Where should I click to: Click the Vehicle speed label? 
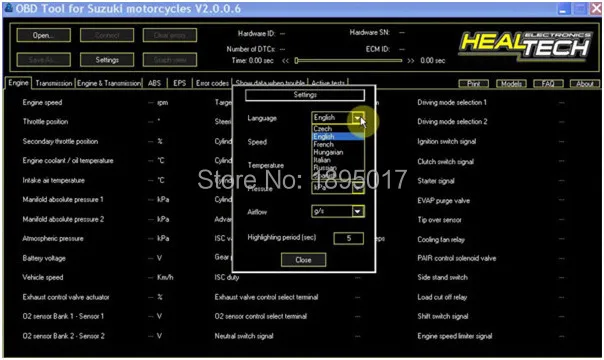pyautogui.click(x=43, y=277)
